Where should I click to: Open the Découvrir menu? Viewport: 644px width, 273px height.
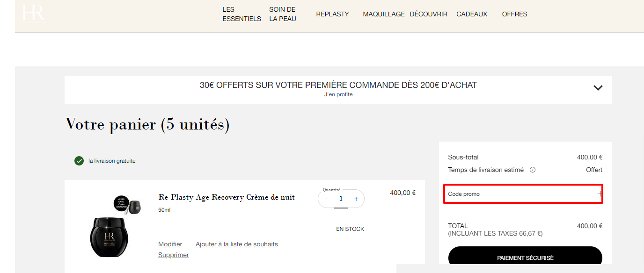tap(429, 14)
